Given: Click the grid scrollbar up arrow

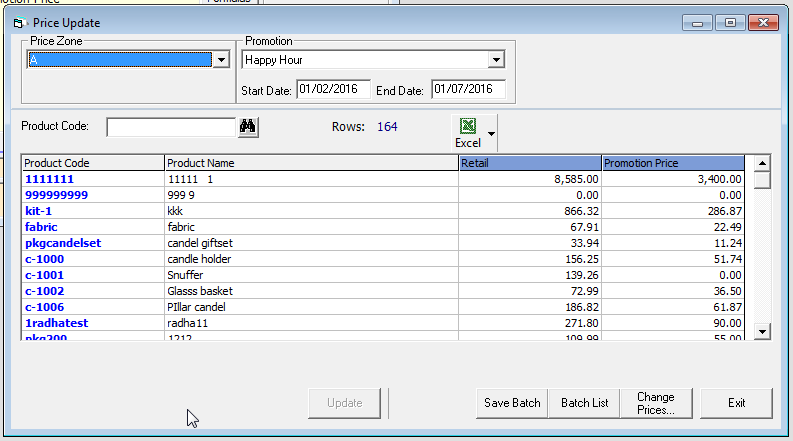Looking at the screenshot, I should click(x=762, y=163).
